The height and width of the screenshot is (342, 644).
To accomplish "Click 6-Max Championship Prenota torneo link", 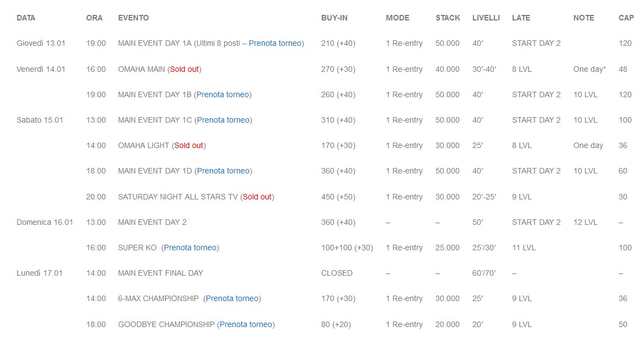I will pos(232,298).
